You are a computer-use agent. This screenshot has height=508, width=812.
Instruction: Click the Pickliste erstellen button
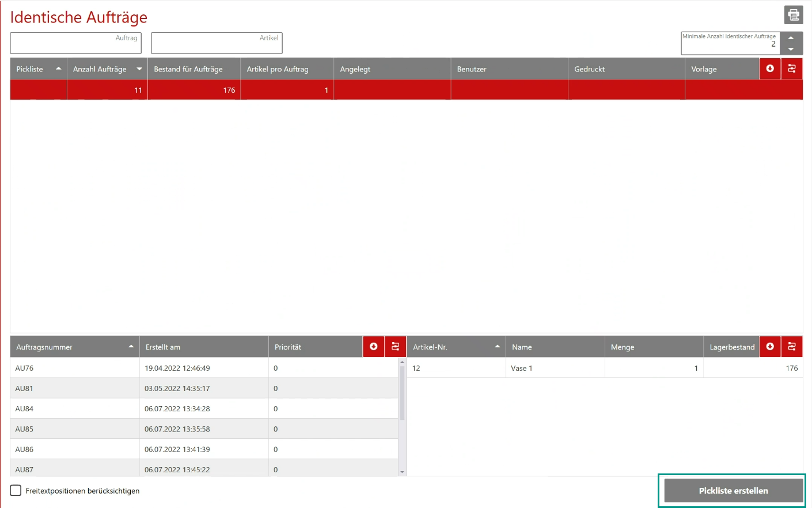pyautogui.click(x=733, y=491)
